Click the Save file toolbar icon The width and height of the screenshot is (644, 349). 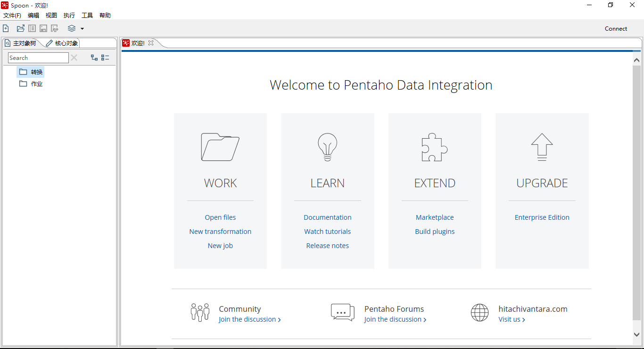point(43,28)
